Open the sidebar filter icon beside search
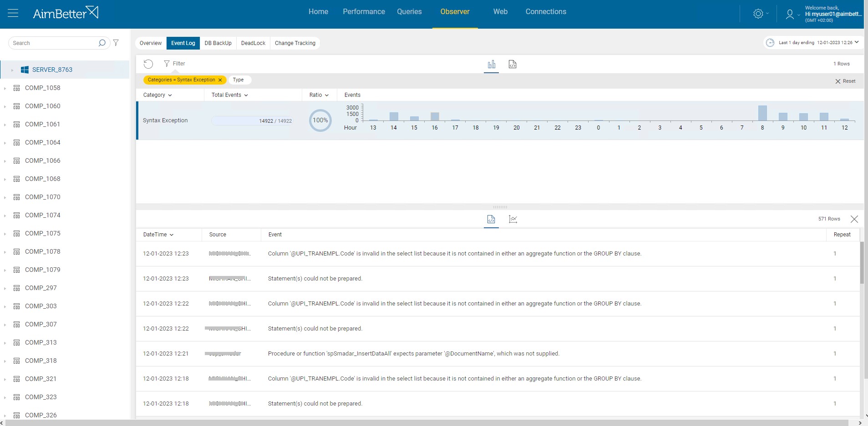Screen dimensions: 868x426 pos(117,43)
